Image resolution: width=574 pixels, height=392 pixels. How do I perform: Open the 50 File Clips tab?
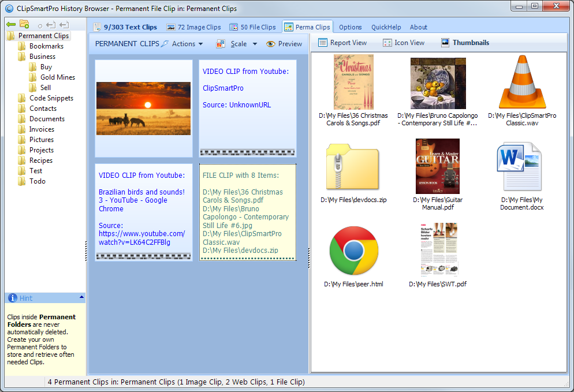coord(252,27)
